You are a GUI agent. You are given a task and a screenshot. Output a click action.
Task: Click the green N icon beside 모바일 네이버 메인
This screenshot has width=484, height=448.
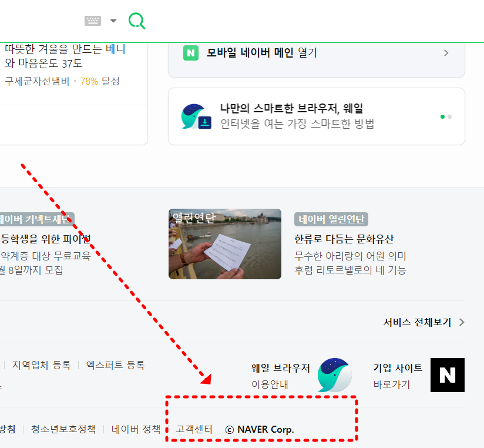(x=190, y=52)
